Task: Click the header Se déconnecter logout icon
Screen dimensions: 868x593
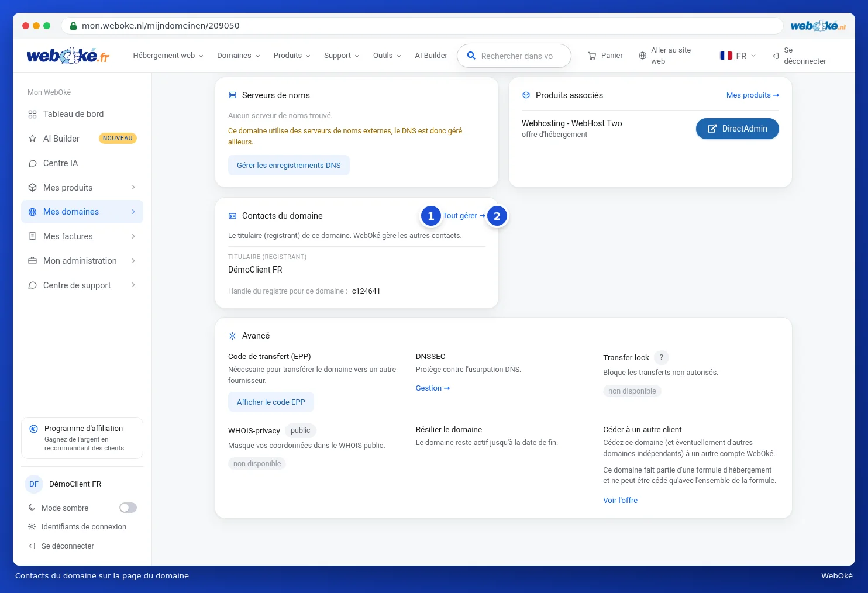Action: click(776, 56)
